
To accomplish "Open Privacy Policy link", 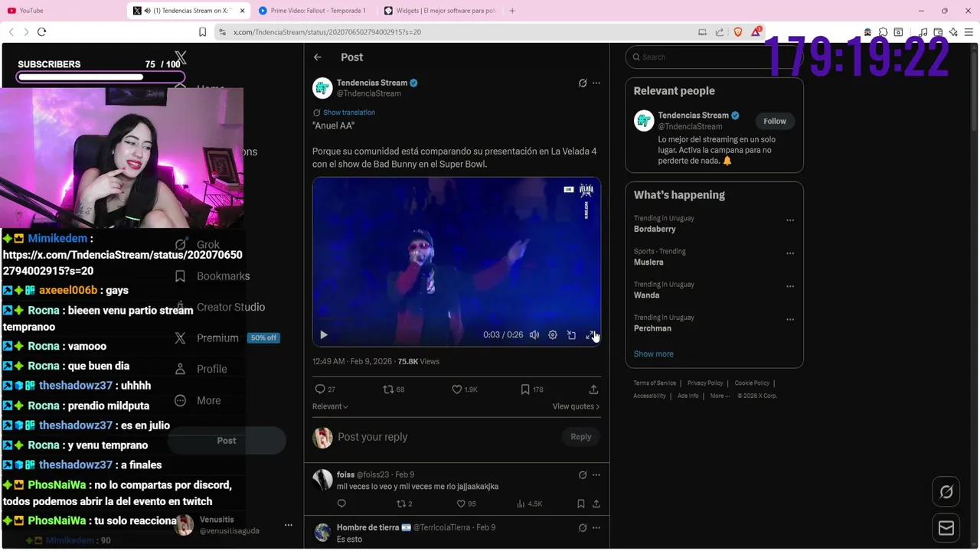I will pyautogui.click(x=705, y=383).
